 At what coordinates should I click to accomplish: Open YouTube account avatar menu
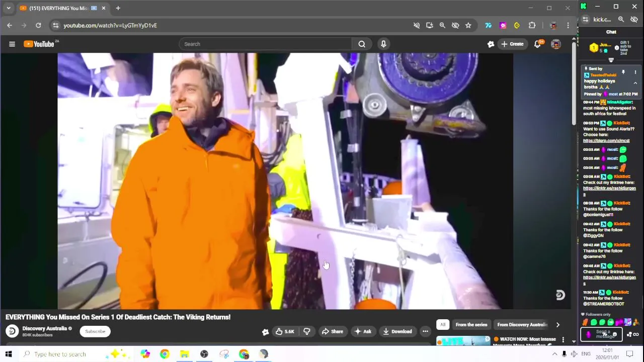[556, 44]
